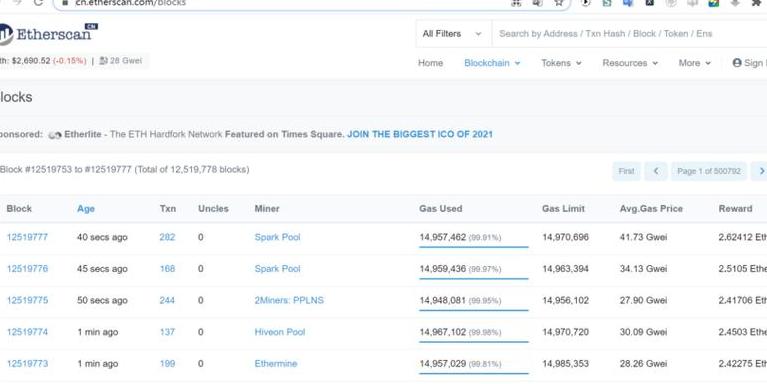Click the Gas Limit value 14,963,394

(565, 269)
